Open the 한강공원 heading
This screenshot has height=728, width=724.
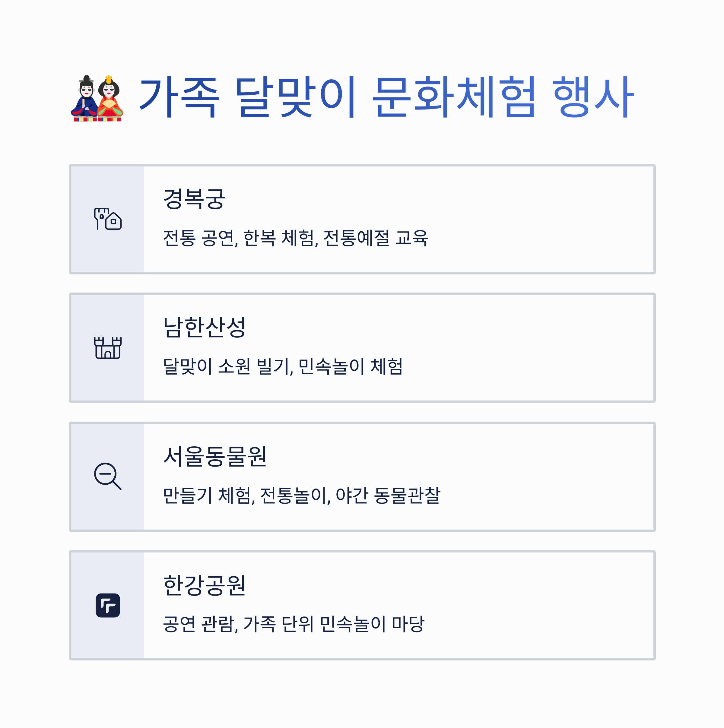pos(205,585)
